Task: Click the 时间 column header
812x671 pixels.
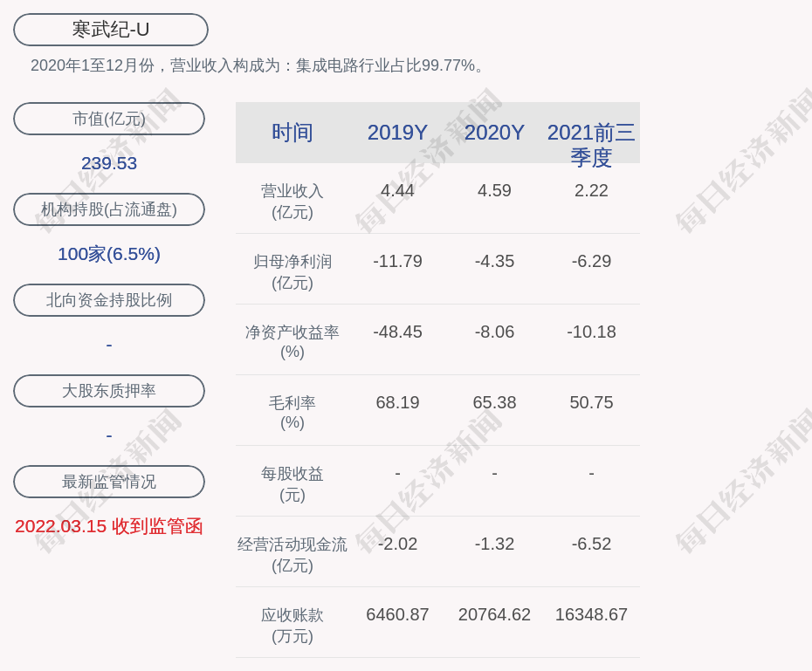Action: [292, 133]
